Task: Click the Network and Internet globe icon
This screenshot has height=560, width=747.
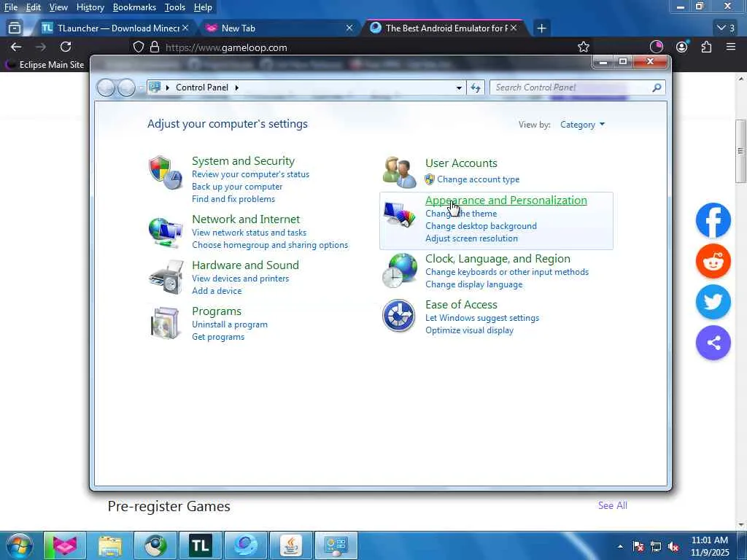Action: [166, 232]
